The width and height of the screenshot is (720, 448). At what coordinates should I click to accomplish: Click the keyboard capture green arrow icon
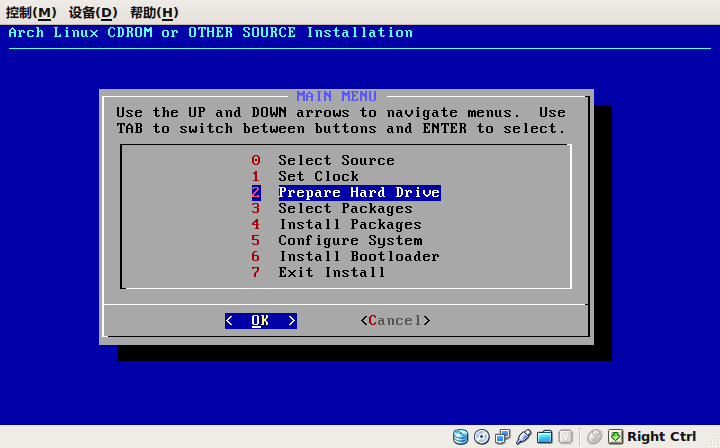(615, 437)
